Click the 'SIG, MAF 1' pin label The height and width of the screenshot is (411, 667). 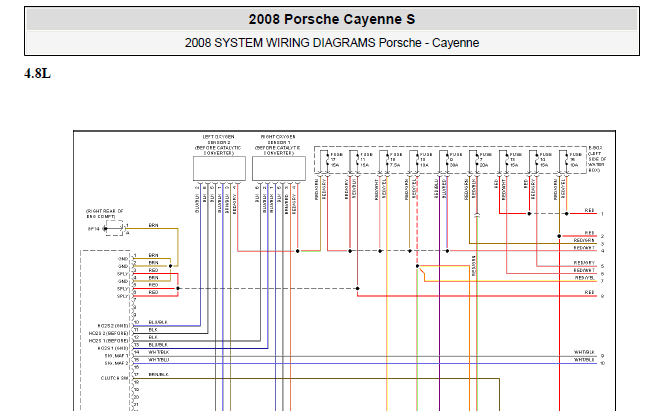coord(116,356)
